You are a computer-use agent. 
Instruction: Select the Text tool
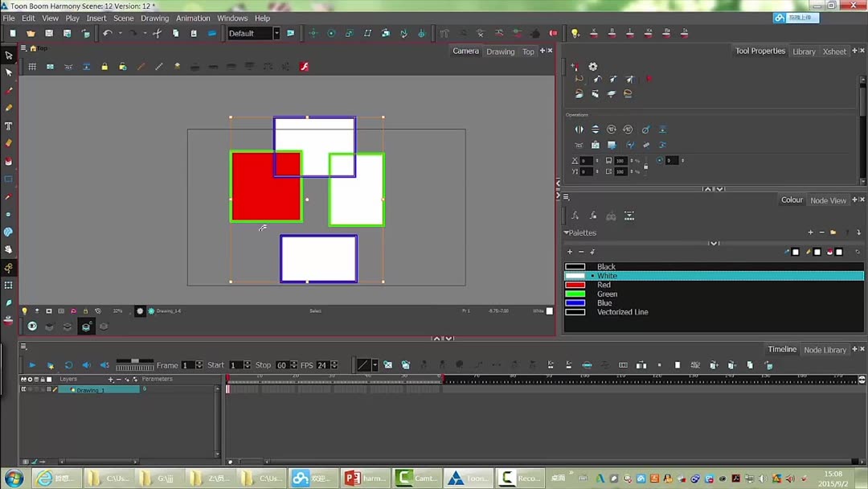[9, 125]
